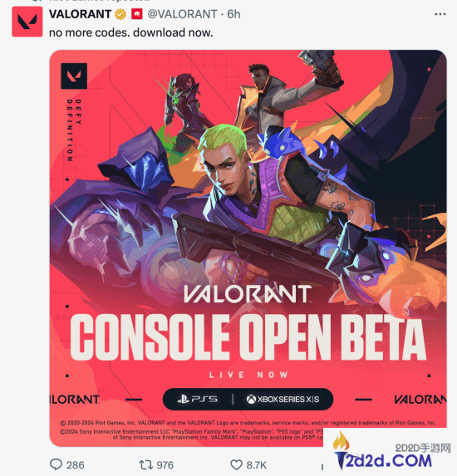Click the CONSOLE OPEN BETA headline
Image resolution: width=457 pixels, height=476 pixels.
(248, 337)
